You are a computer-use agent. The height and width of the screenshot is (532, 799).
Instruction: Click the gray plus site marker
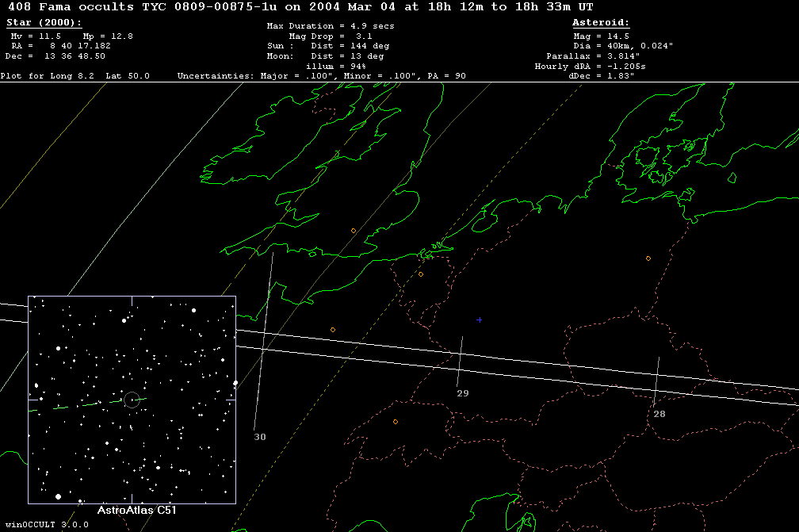click(x=479, y=320)
